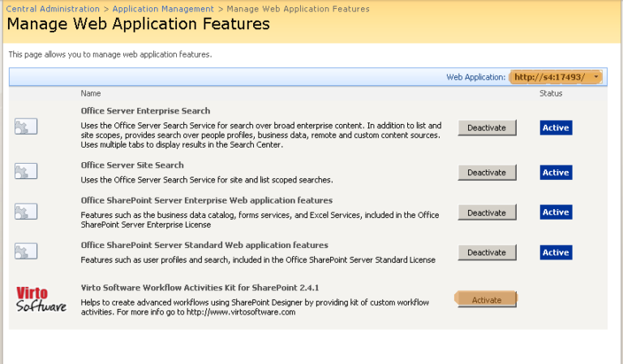Click the Status column header
Image resolution: width=623 pixels, height=364 pixels.
551,94
